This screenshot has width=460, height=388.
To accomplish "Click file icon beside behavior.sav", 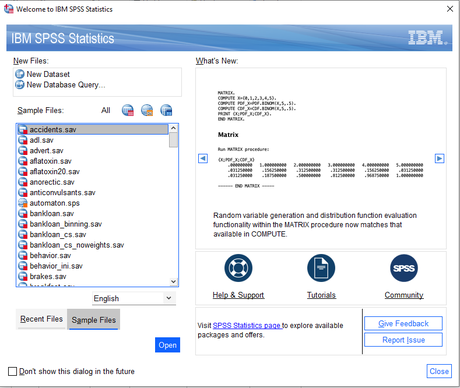I will tap(23, 255).
